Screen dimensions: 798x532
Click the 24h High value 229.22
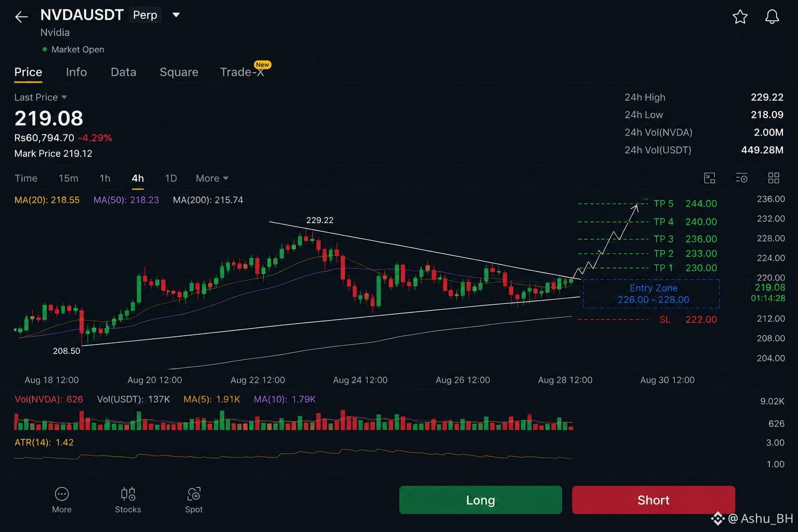point(767,97)
